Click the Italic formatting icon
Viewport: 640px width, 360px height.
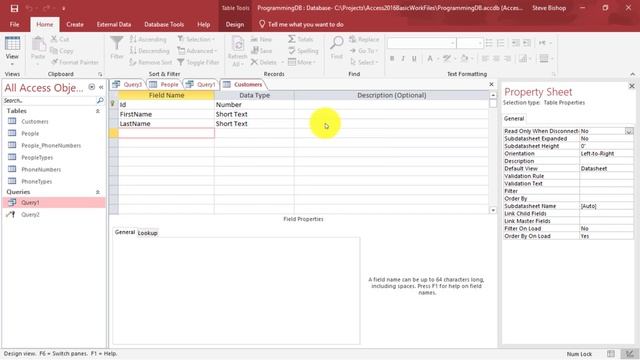[x=403, y=58]
